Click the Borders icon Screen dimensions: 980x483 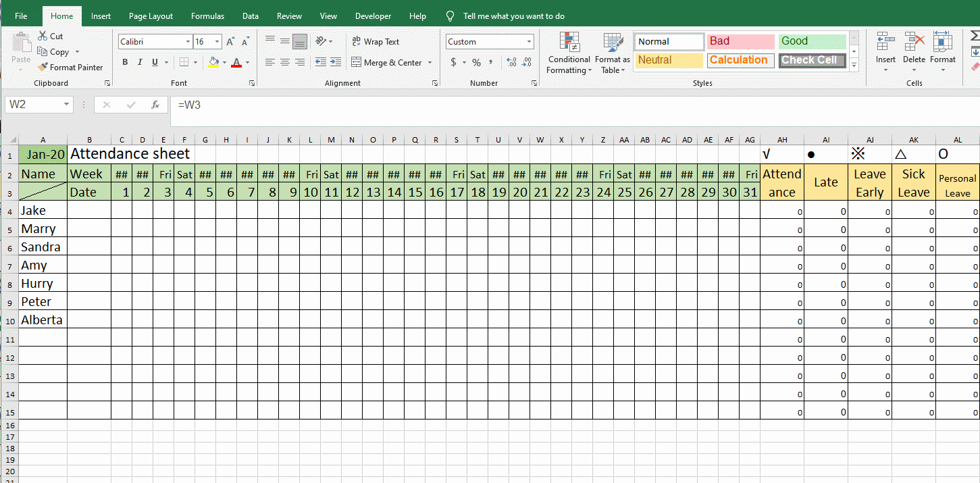[x=184, y=62]
